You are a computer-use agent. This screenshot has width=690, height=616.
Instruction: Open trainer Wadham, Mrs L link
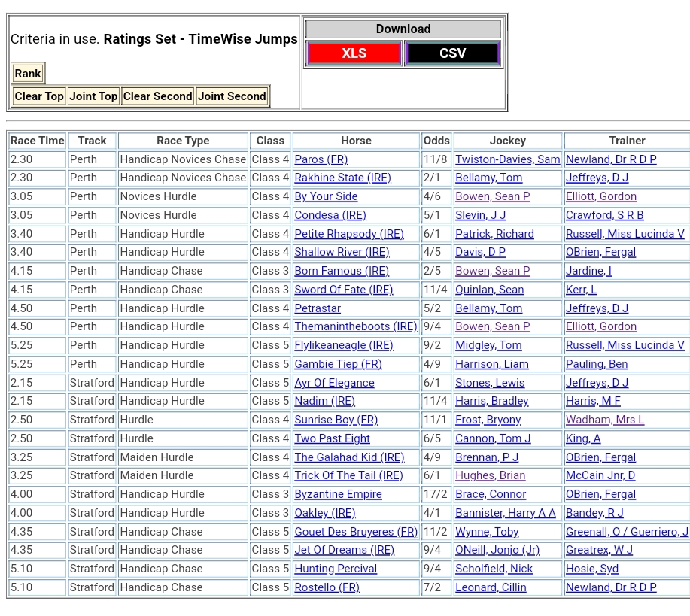[605, 420]
